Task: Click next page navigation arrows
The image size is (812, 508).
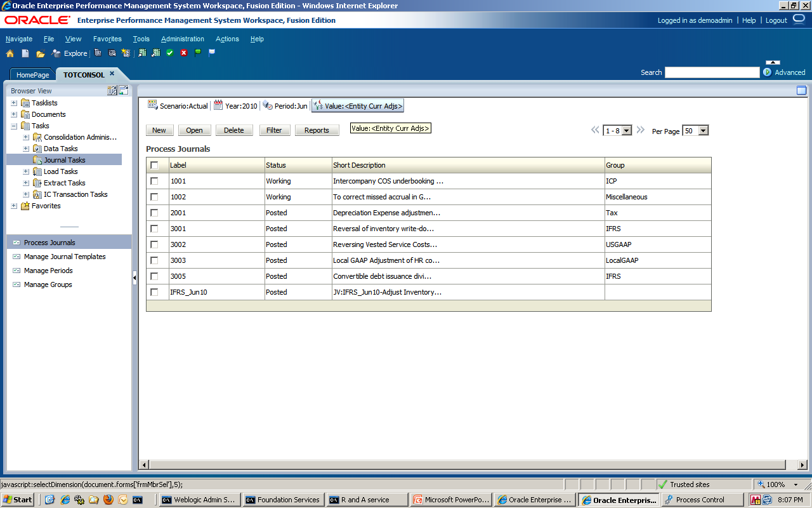Action: [640, 130]
